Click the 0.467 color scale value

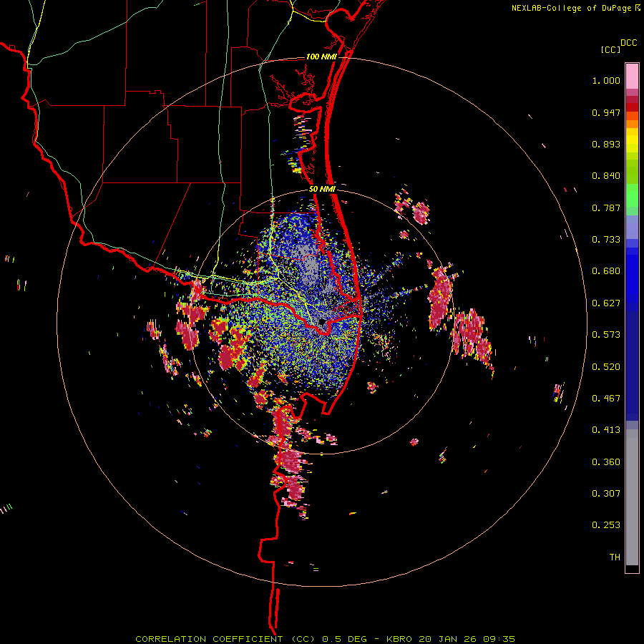(x=606, y=399)
